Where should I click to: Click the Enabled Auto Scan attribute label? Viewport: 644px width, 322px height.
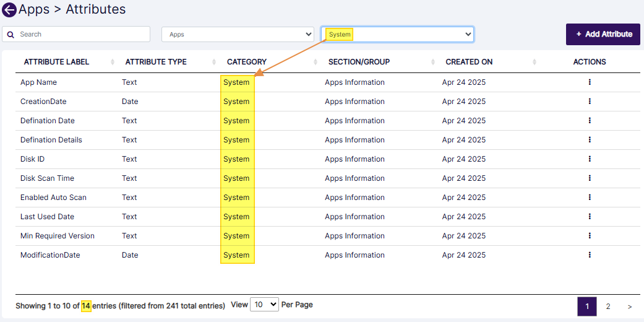53,198
